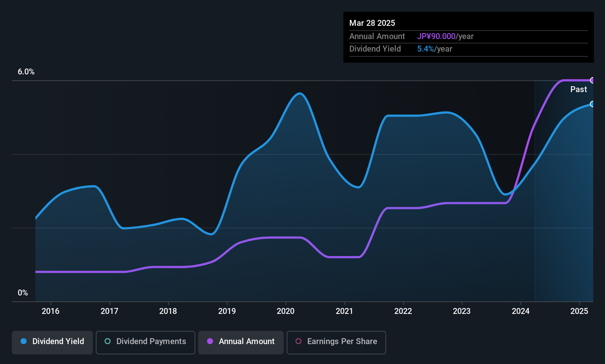Screen dimensions: 605x364
Task: Click the pink Earnings Per Share circle
Action: tap(298, 342)
